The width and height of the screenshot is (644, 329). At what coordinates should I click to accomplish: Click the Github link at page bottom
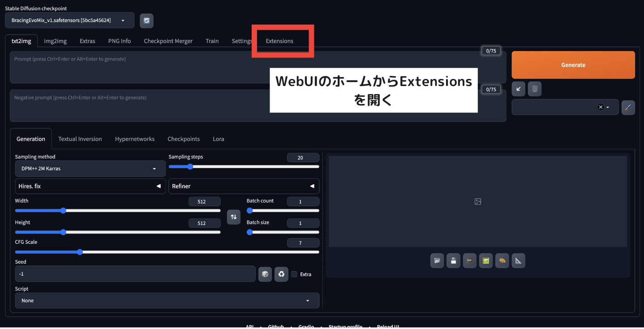pyautogui.click(x=276, y=326)
